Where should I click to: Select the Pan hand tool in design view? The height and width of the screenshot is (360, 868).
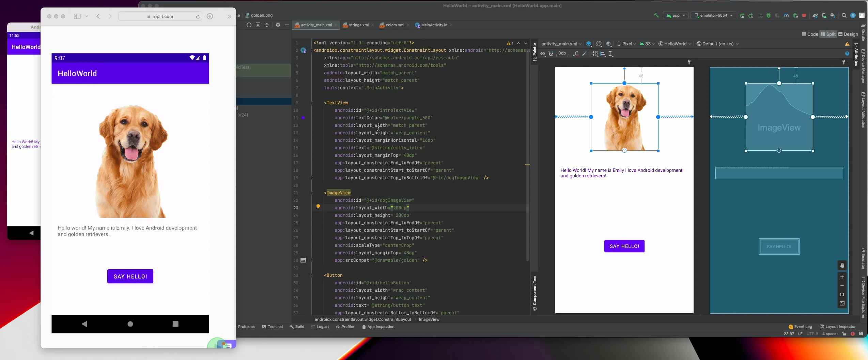click(x=842, y=265)
